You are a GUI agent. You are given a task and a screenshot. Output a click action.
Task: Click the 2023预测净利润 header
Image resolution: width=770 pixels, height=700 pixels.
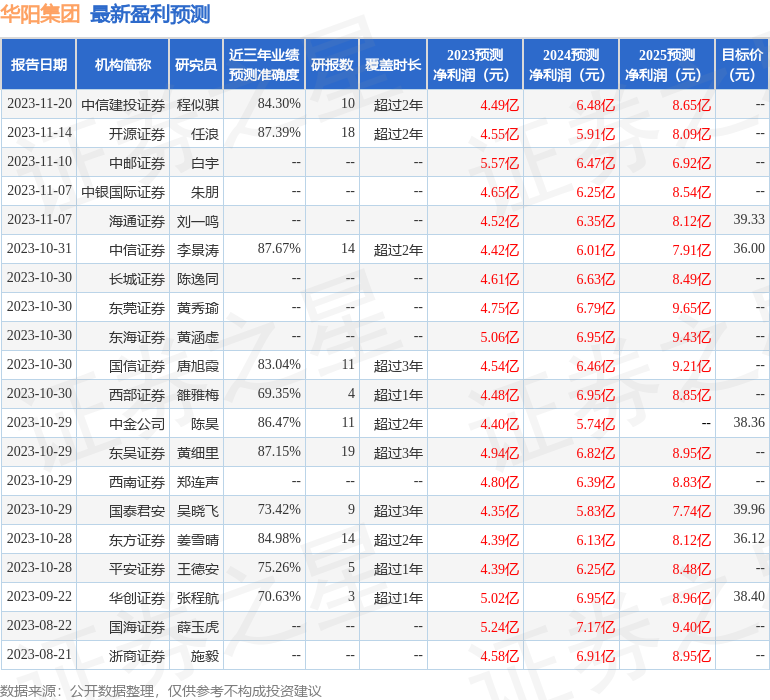[x=475, y=65]
